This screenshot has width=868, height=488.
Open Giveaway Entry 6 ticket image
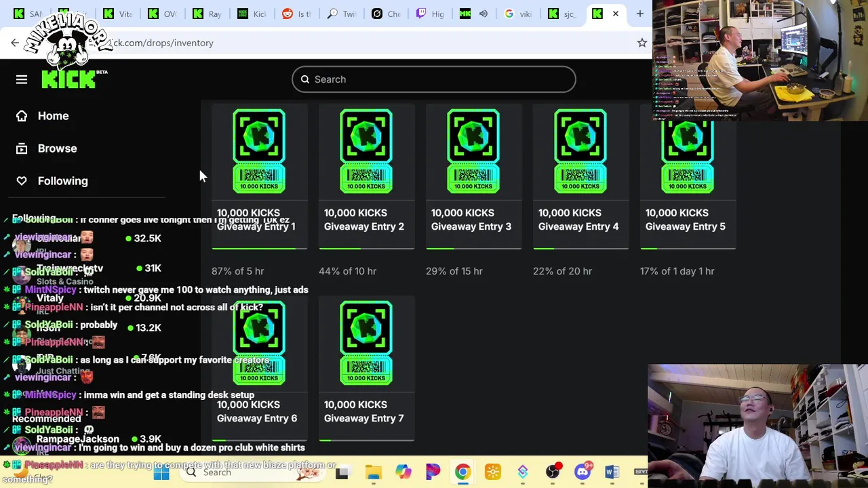[259, 343]
